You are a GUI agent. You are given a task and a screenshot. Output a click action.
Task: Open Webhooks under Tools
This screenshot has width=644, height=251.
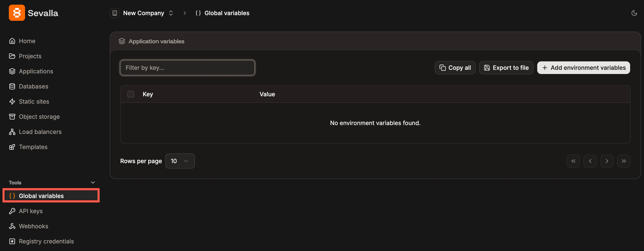pyautogui.click(x=33, y=226)
